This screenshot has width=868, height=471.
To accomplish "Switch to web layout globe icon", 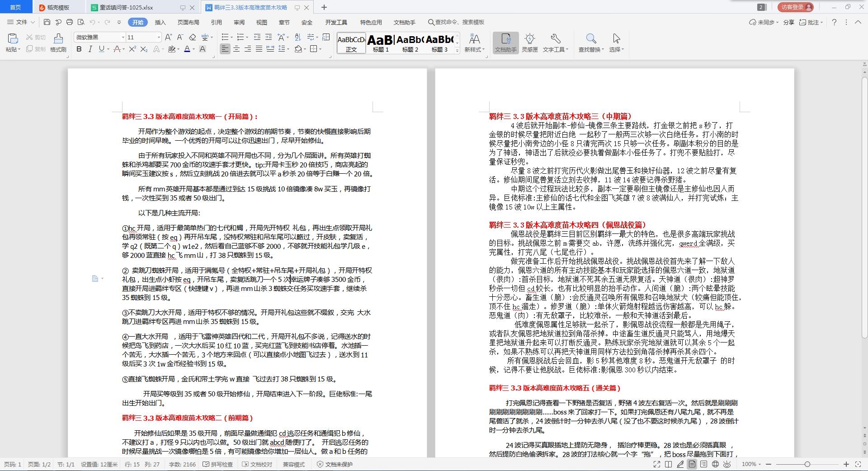I will 715,464.
